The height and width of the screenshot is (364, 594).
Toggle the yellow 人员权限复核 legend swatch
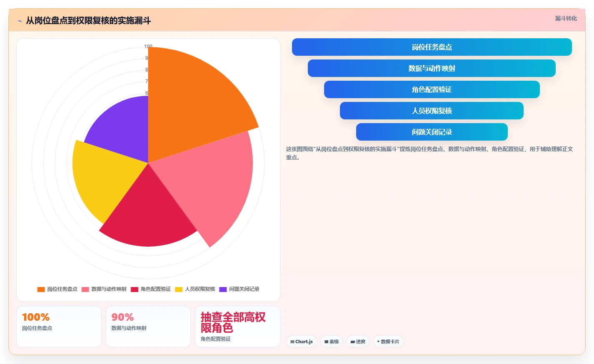179,289
